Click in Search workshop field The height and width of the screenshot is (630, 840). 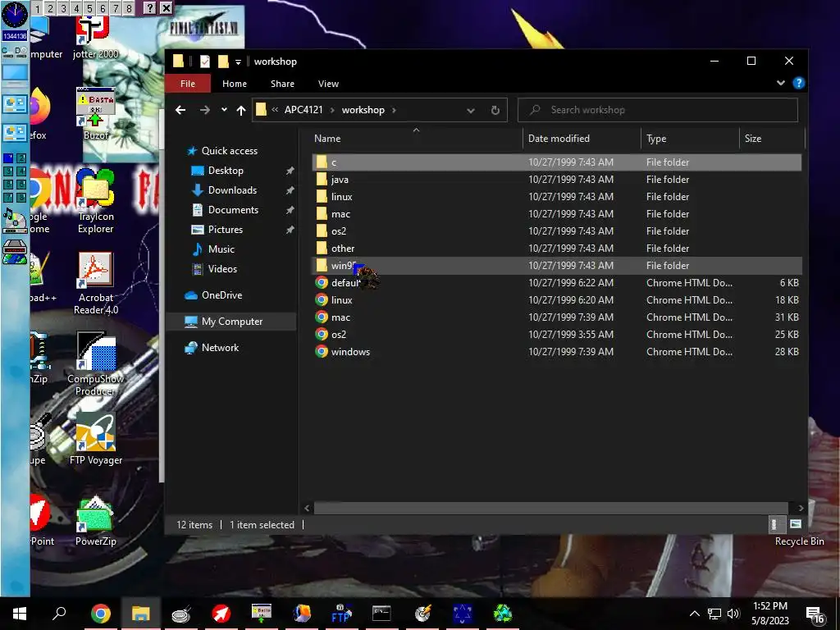pos(658,110)
